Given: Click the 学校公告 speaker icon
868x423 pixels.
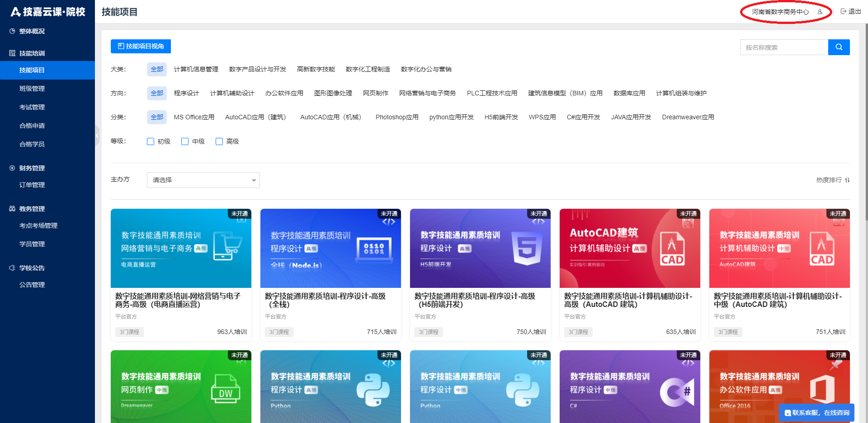Looking at the screenshot, I should [x=12, y=268].
